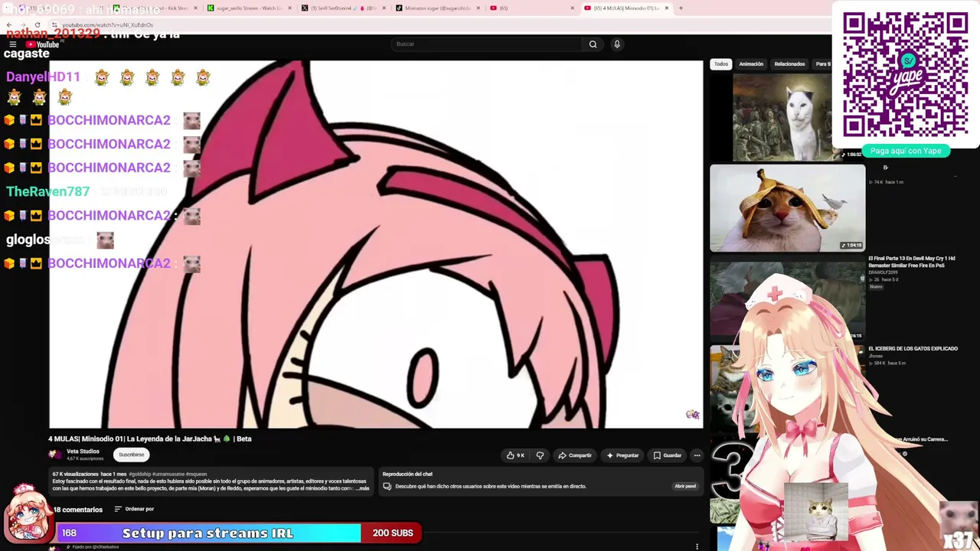Viewport: 980px width, 551px height.
Task: Expand the description with ...más
Action: [x=362, y=488]
